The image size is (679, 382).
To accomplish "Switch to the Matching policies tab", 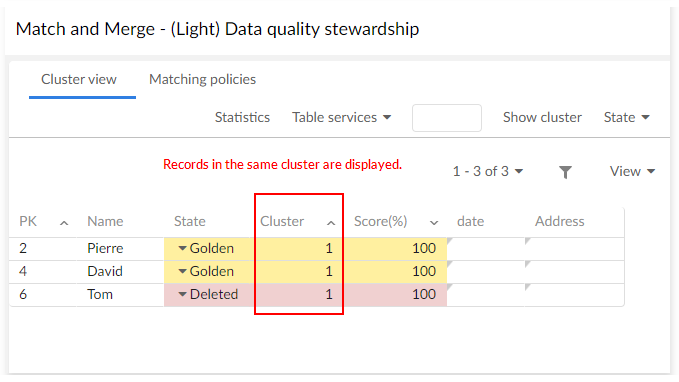I will point(202,79).
